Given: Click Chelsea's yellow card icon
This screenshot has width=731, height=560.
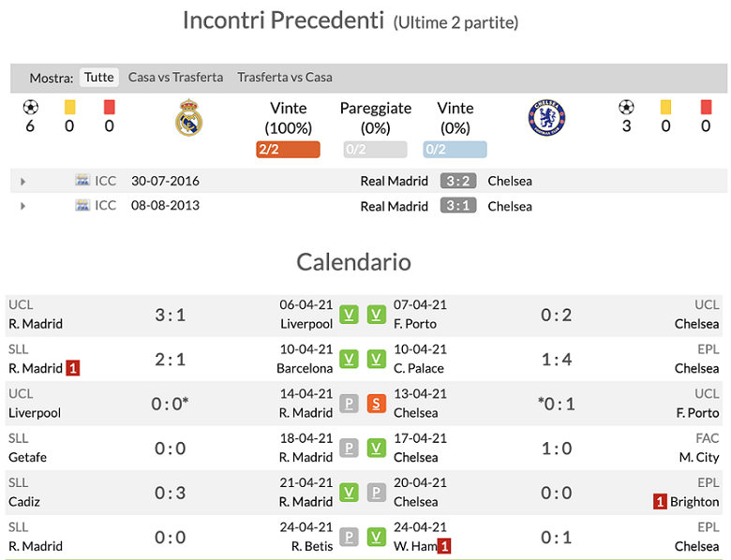Looking at the screenshot, I should 665,107.
